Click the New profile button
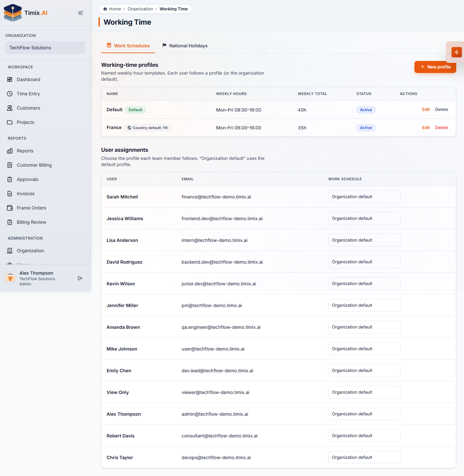This screenshot has height=476, width=464. (435, 67)
